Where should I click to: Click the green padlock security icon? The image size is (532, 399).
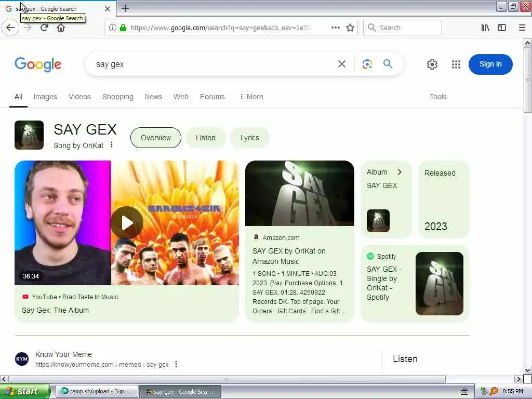point(123,28)
